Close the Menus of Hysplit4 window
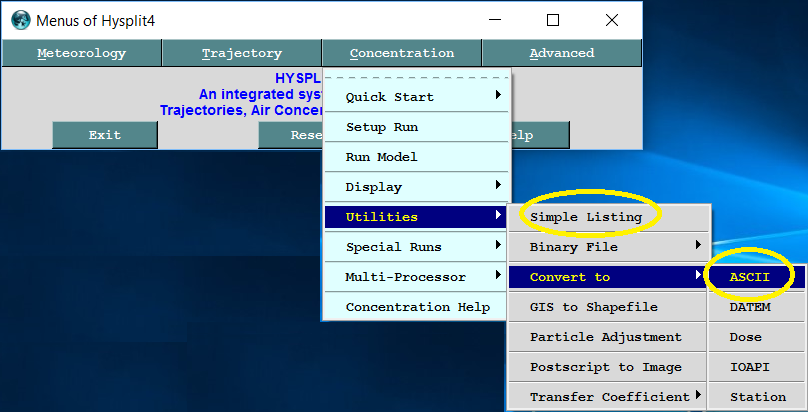 (x=612, y=20)
